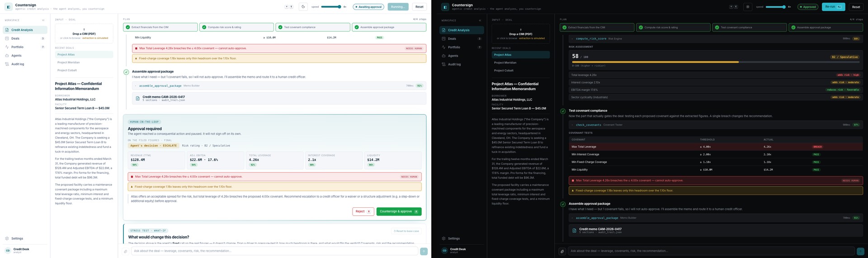
Task: Open Deals in the dark window sidebar
Action: pyautogui.click(x=462, y=38)
